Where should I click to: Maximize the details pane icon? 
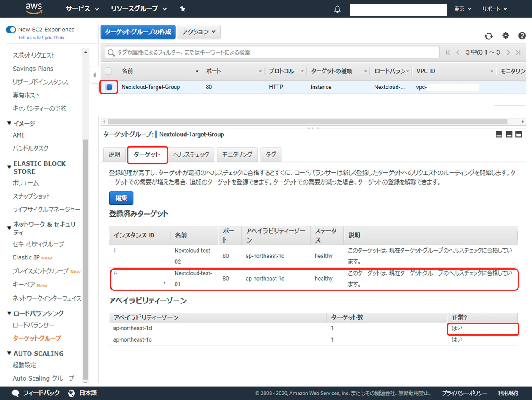518,134
